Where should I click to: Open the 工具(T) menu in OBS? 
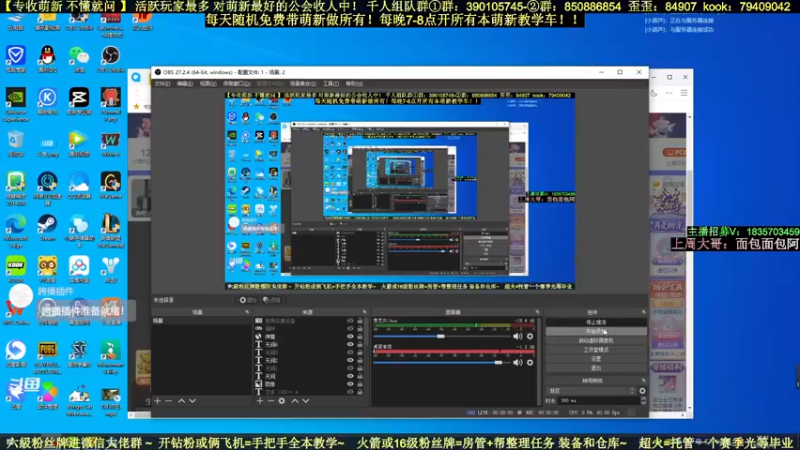pos(331,84)
